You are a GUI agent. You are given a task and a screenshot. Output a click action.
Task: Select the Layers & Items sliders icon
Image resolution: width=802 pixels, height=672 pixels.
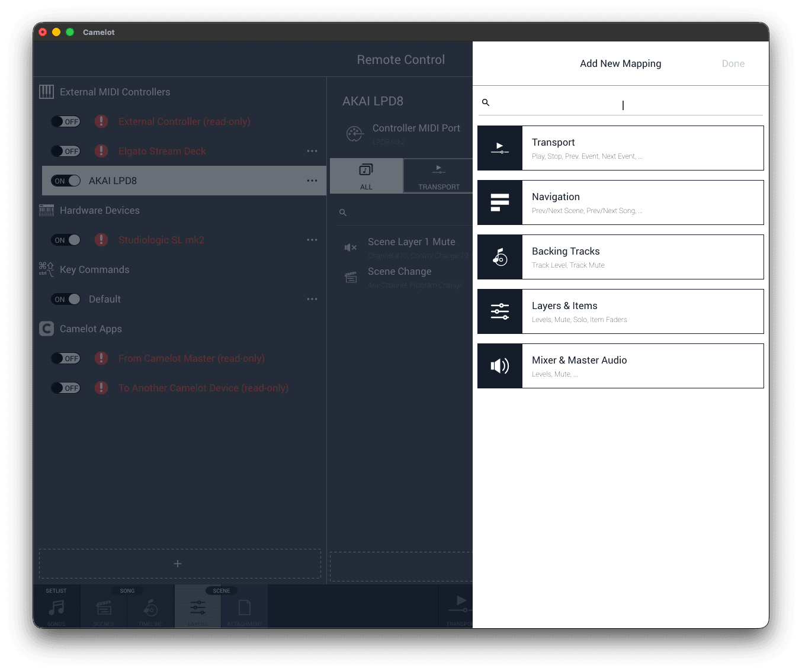[500, 311]
